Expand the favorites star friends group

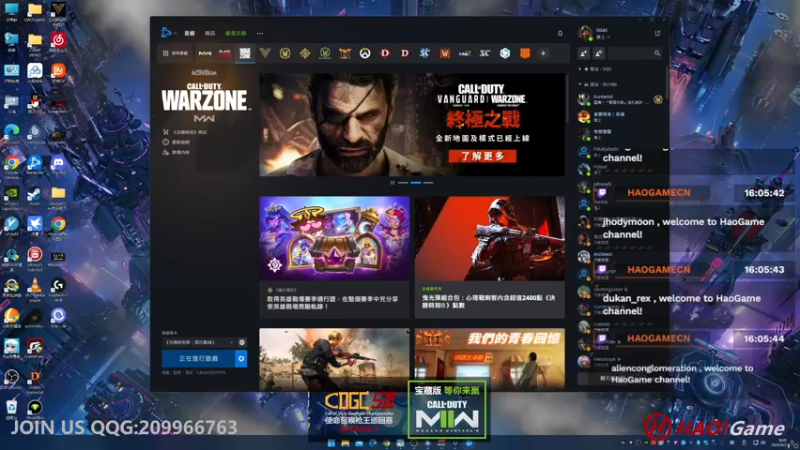[x=595, y=69]
